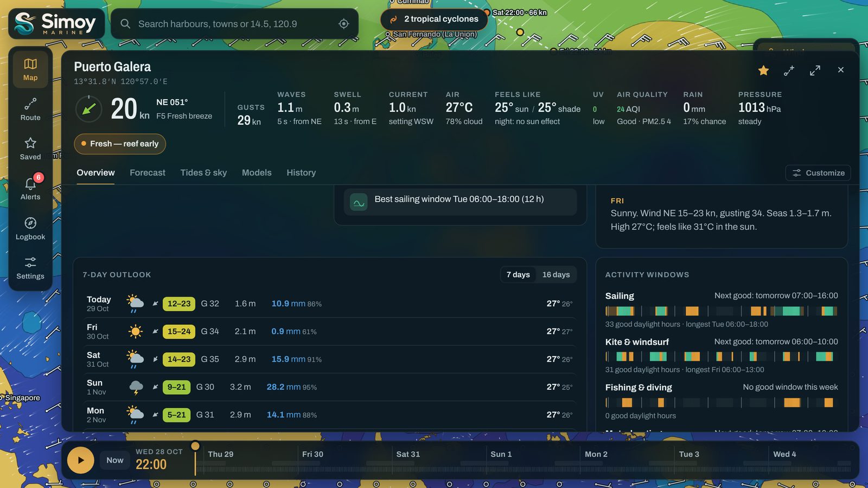Jump to Sun 1 on timeline
The image size is (868, 488).
tap(501, 454)
